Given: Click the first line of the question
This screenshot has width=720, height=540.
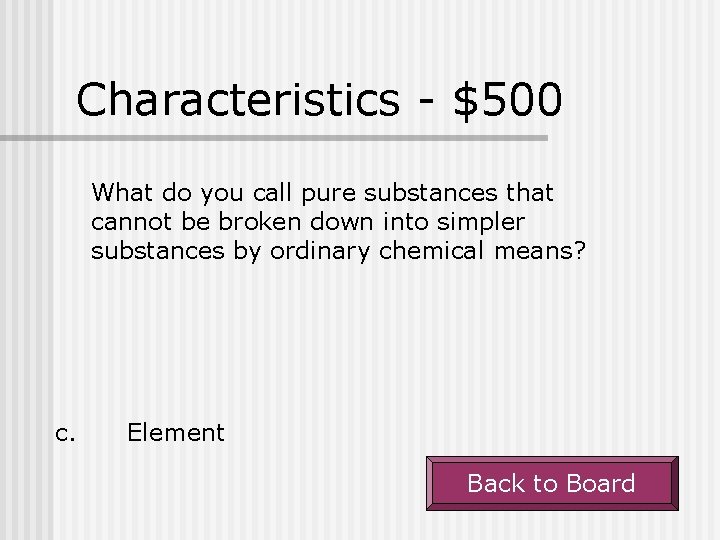Looking at the screenshot, I should 322,193.
